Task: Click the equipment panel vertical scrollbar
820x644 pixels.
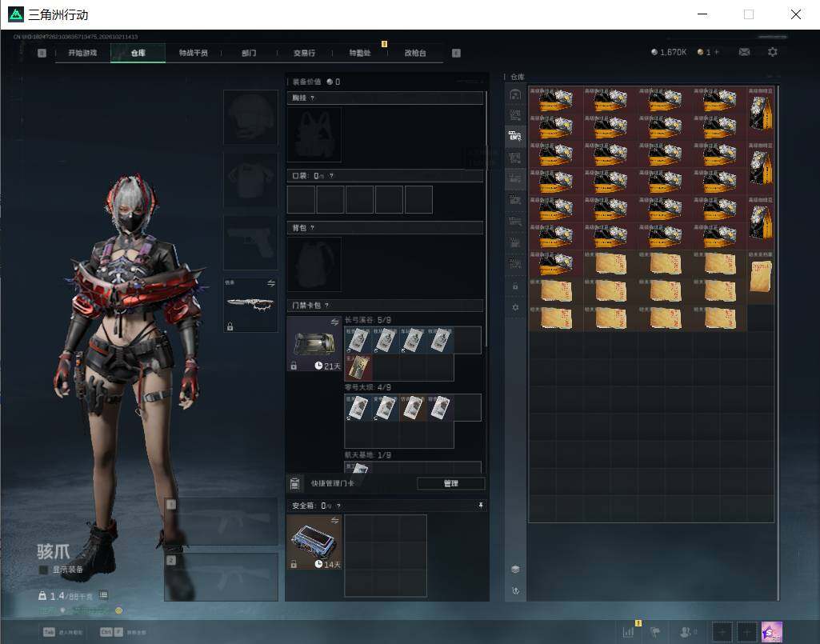Action: 486,218
